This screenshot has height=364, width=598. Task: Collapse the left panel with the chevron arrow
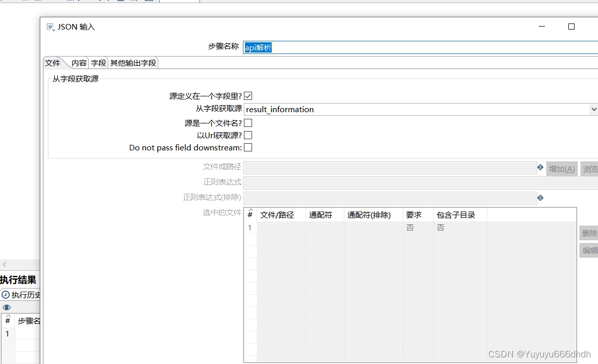(x=5, y=265)
